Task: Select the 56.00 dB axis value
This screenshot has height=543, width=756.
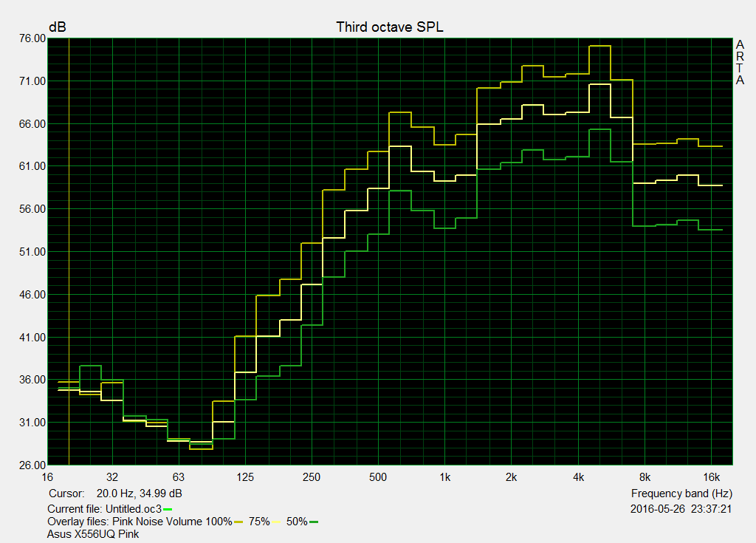Action: point(32,209)
